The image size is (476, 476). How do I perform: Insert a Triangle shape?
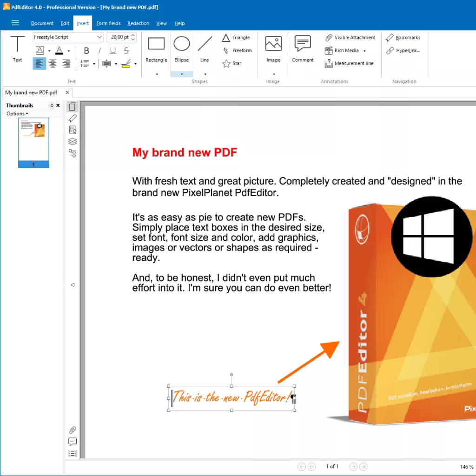tap(236, 38)
